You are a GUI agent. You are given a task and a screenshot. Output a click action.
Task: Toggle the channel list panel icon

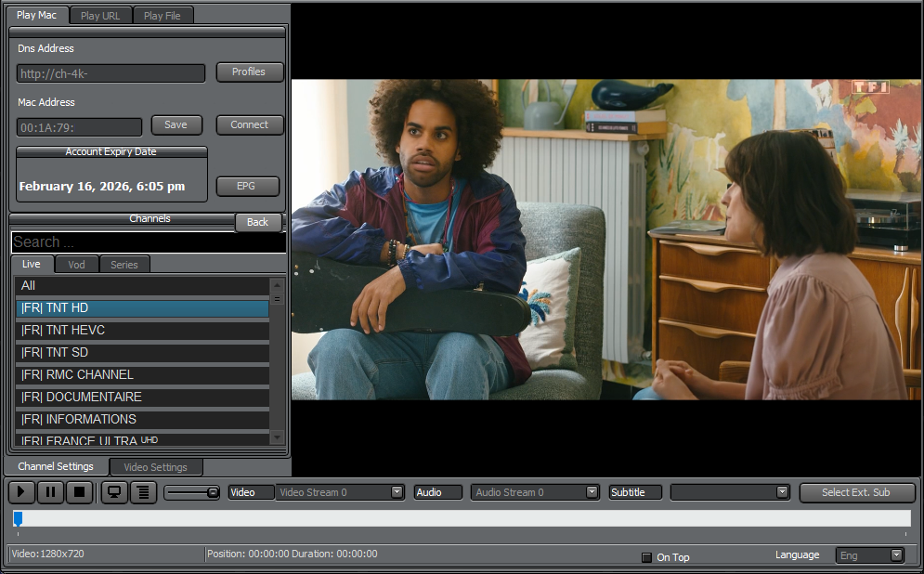[143, 492]
